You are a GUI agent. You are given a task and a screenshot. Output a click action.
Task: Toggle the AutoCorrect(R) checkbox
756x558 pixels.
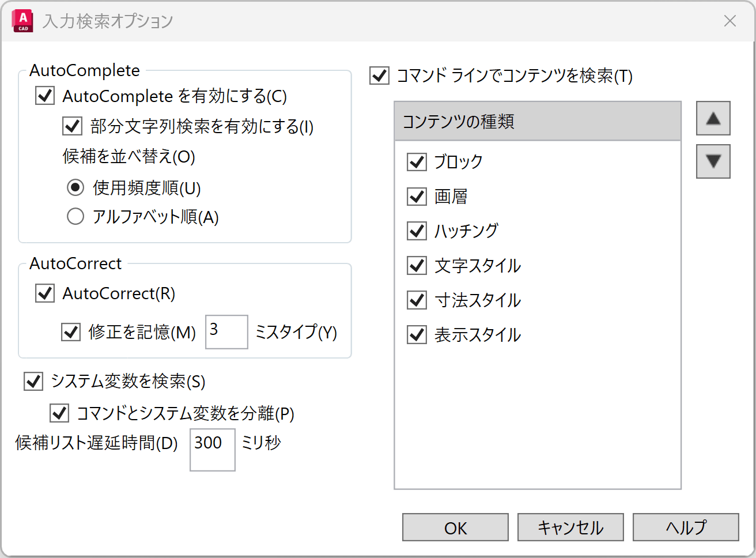click(46, 293)
